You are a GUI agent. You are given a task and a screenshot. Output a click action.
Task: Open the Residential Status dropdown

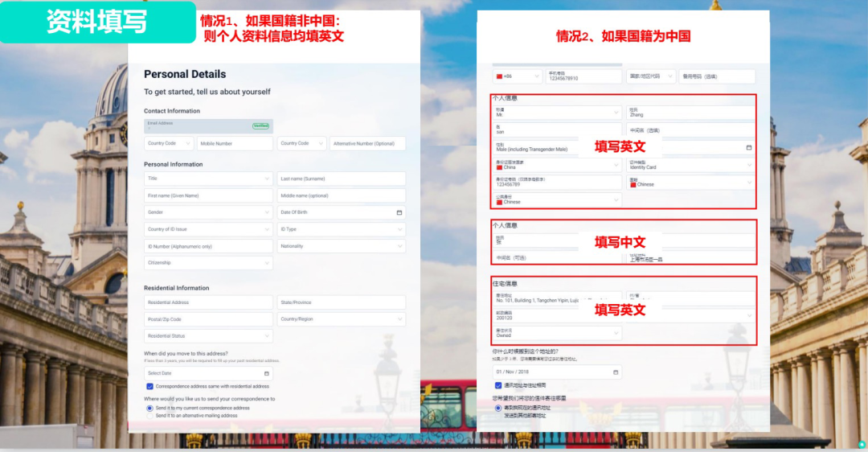tap(208, 336)
